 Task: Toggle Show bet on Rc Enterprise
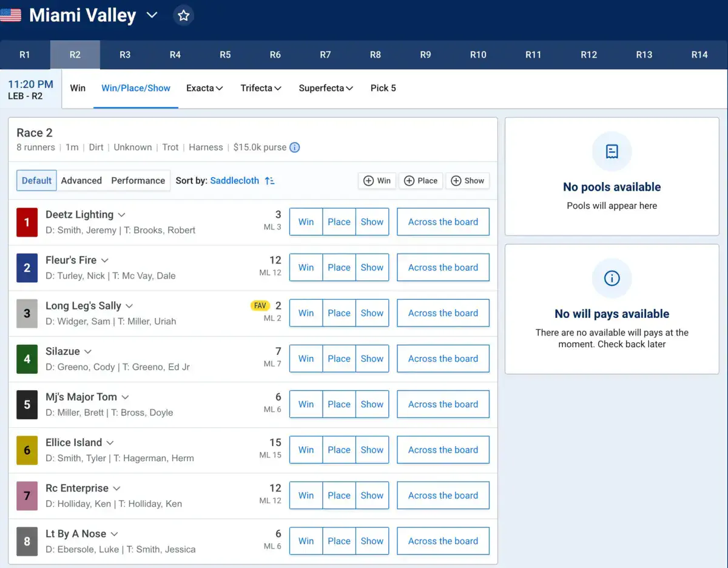372,496
